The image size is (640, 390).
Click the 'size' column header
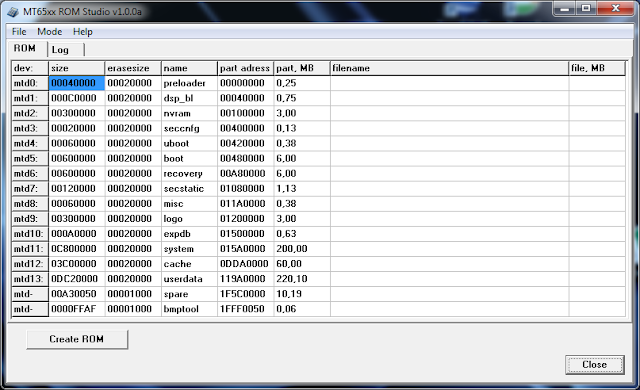click(x=77, y=68)
